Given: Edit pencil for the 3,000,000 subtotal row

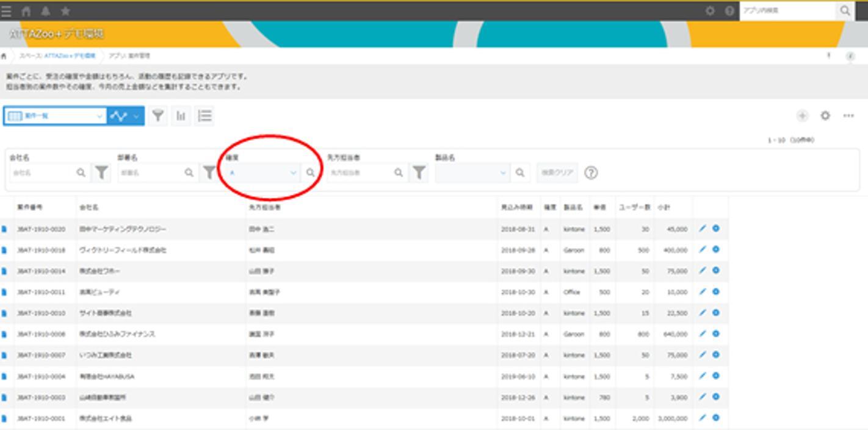Looking at the screenshot, I should 702,418.
